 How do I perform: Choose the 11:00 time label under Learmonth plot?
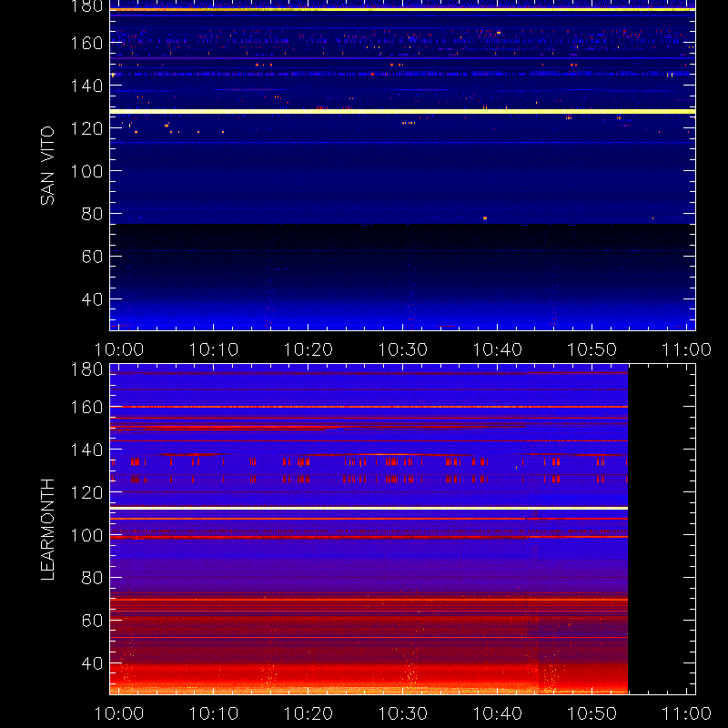[x=687, y=713]
